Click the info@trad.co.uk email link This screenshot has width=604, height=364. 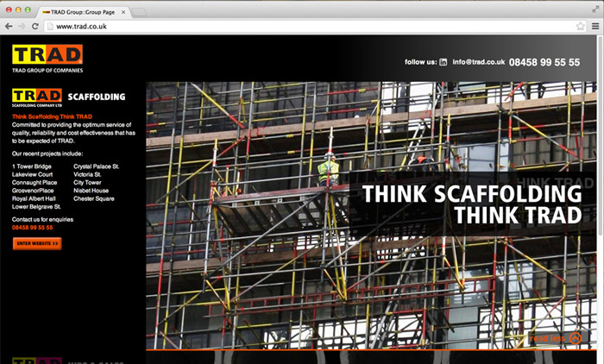click(478, 62)
